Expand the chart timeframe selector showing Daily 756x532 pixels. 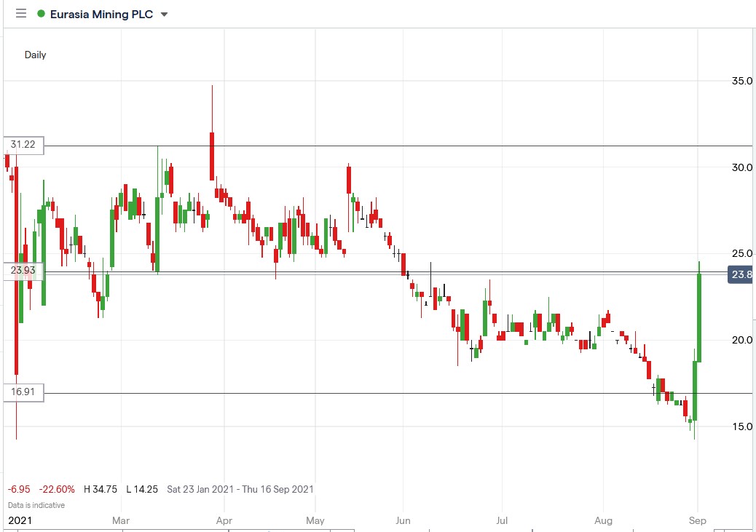tap(34, 55)
